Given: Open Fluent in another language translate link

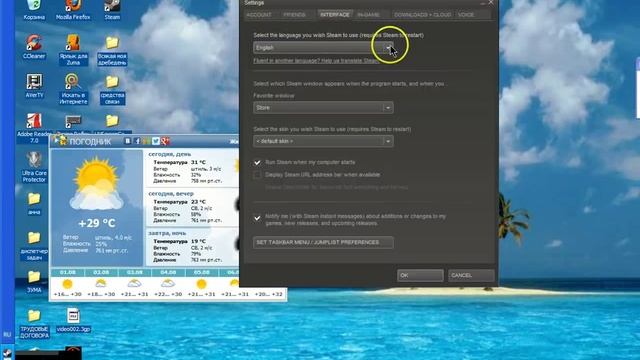Looking at the screenshot, I should pyautogui.click(x=316, y=61).
